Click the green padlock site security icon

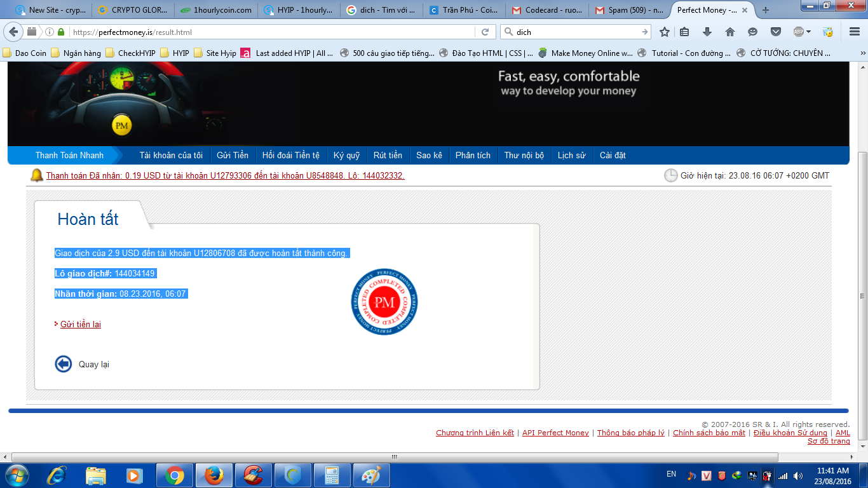[x=61, y=32]
